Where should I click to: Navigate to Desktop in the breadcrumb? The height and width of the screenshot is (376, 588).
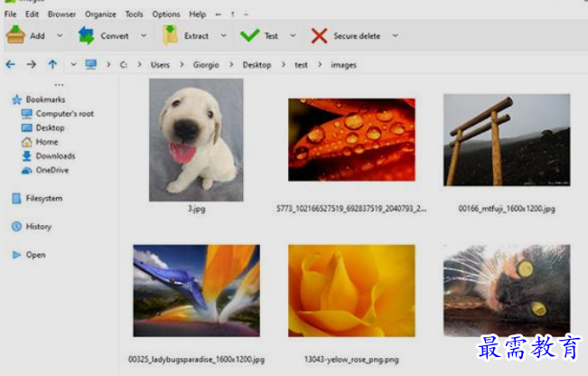[257, 65]
